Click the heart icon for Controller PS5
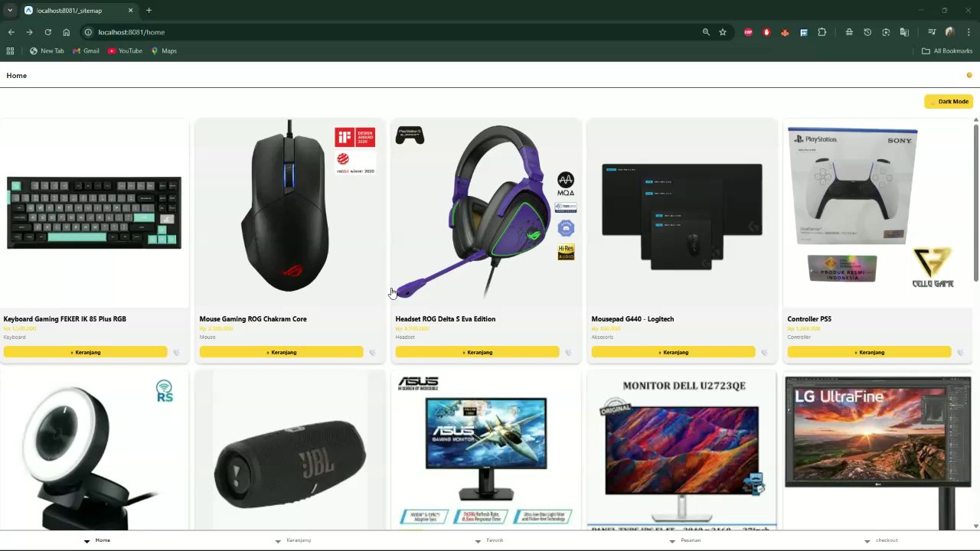This screenshot has height=551, width=980. [960, 352]
